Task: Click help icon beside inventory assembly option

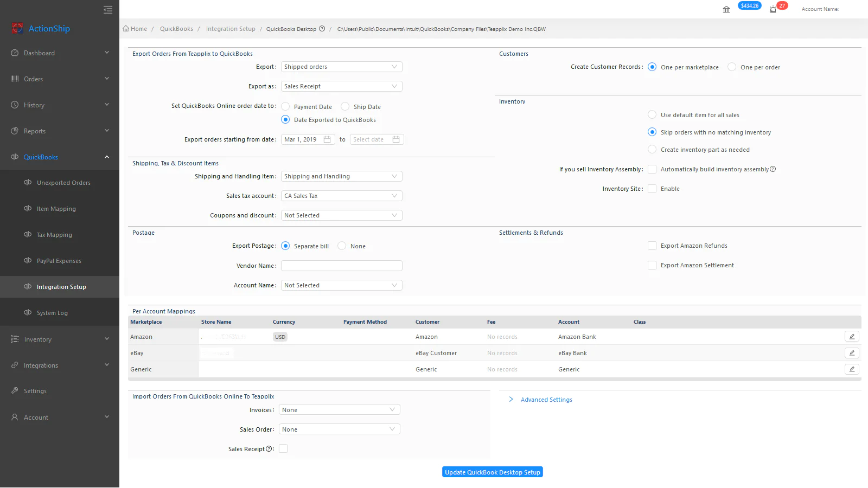Action: point(773,169)
